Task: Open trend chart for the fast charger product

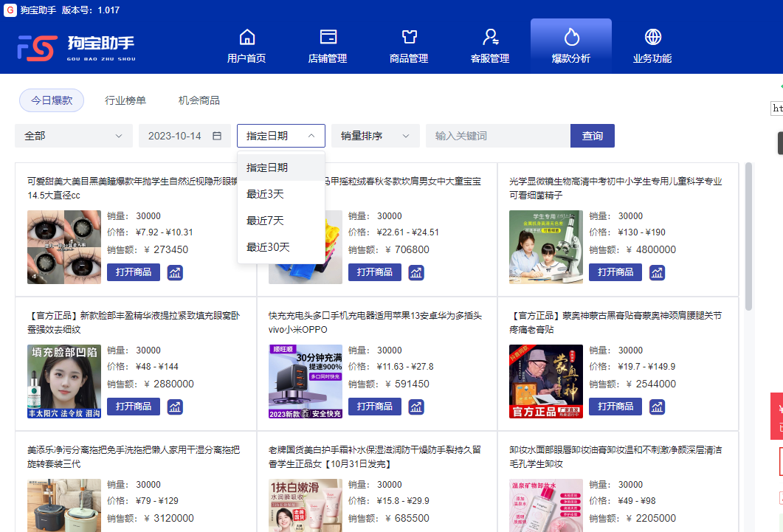Action: tap(416, 407)
